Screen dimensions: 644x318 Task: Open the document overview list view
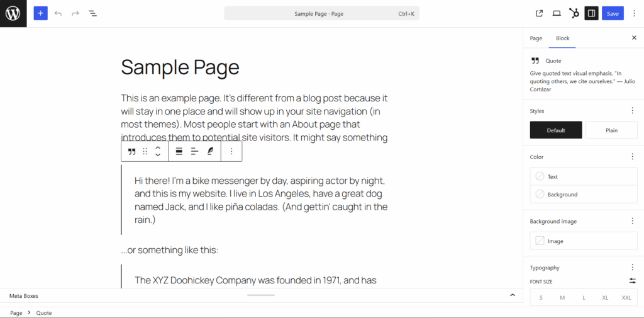point(93,14)
